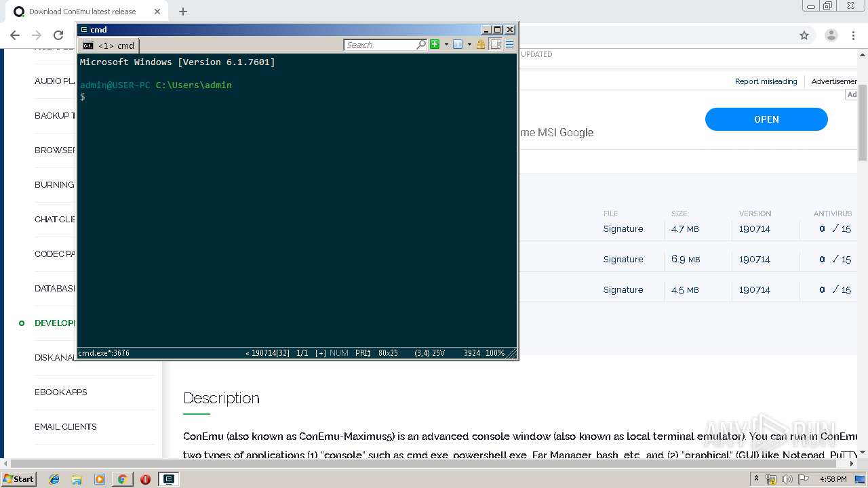Click cmd.exe*:3676 status bar entry

pos(104,353)
